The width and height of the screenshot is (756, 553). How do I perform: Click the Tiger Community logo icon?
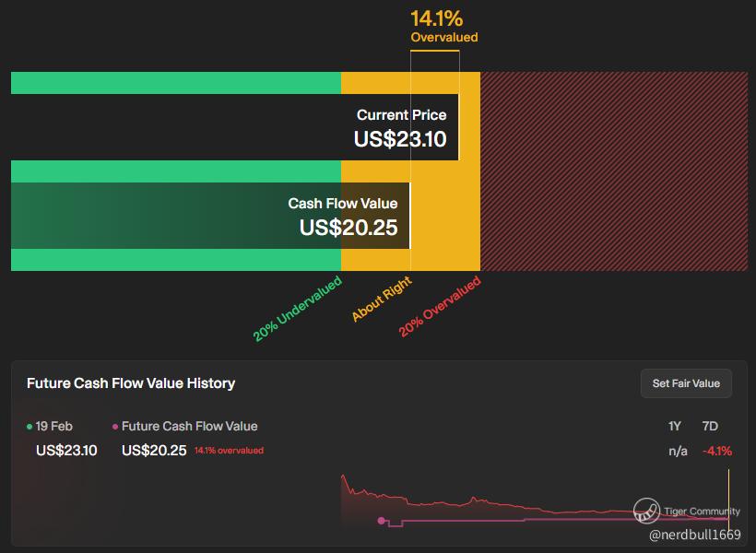coord(648,510)
